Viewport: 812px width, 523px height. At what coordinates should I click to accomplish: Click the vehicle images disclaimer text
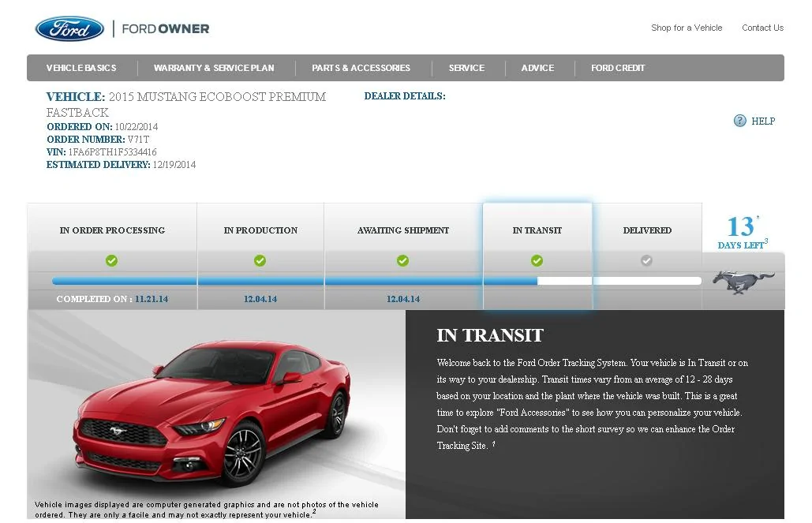(x=207, y=510)
